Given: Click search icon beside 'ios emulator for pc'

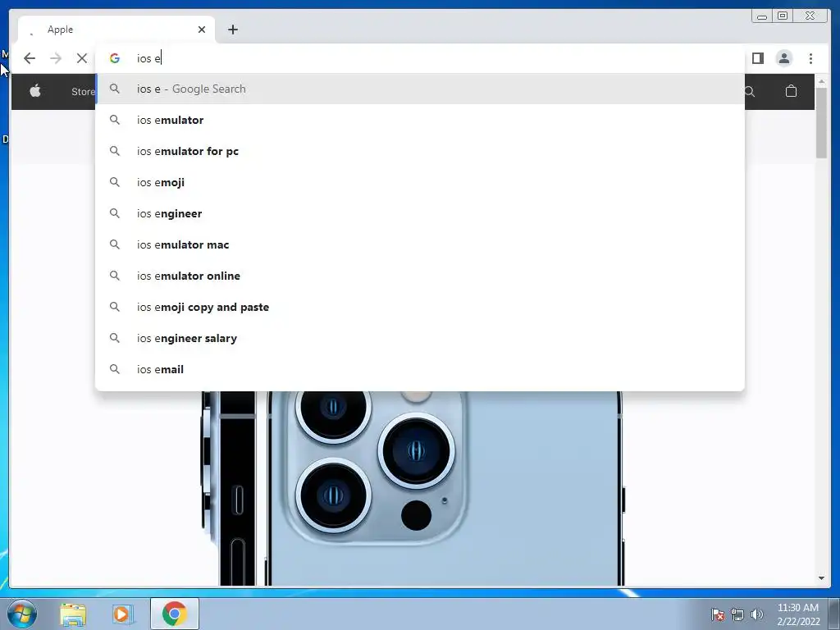Looking at the screenshot, I should pos(115,151).
